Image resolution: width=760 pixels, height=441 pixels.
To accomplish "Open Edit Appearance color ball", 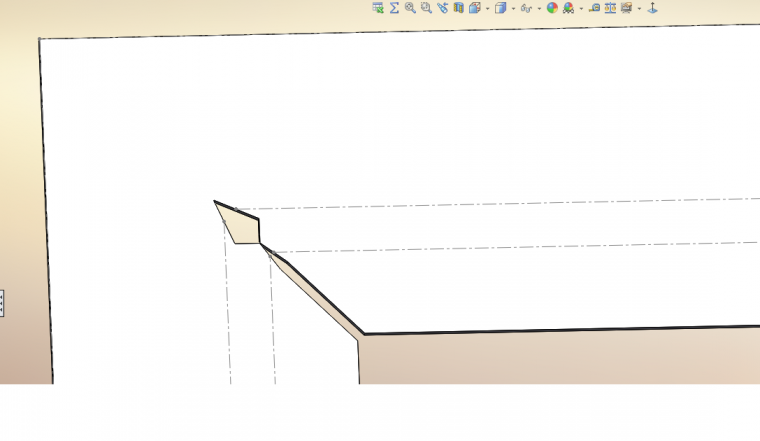I will (552, 8).
